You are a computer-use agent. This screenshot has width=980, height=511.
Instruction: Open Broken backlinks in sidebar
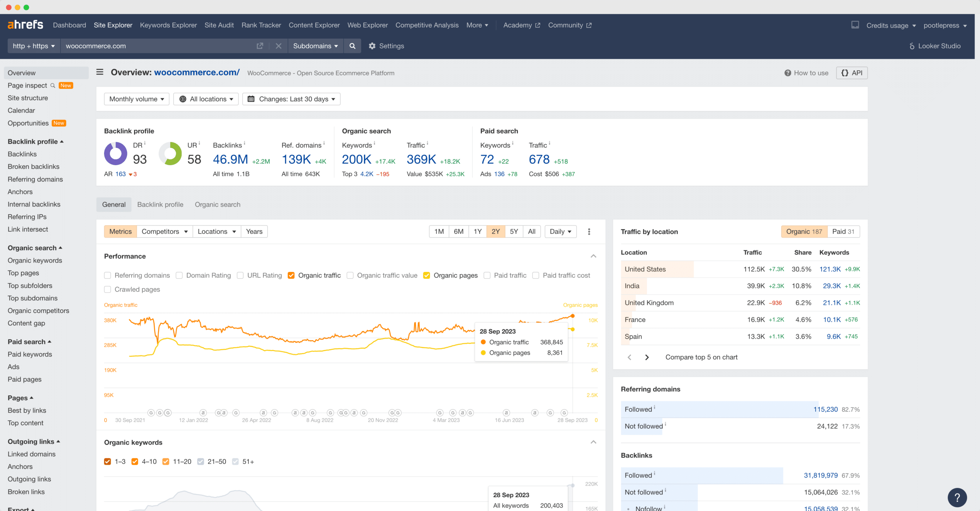click(x=34, y=167)
